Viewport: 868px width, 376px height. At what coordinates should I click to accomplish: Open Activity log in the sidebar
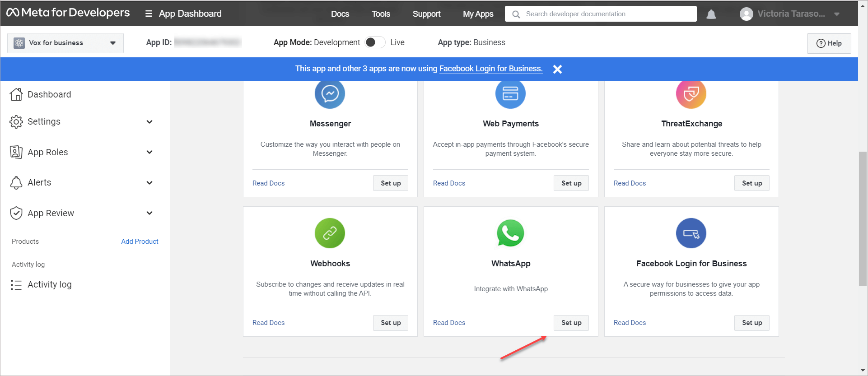[x=50, y=285]
